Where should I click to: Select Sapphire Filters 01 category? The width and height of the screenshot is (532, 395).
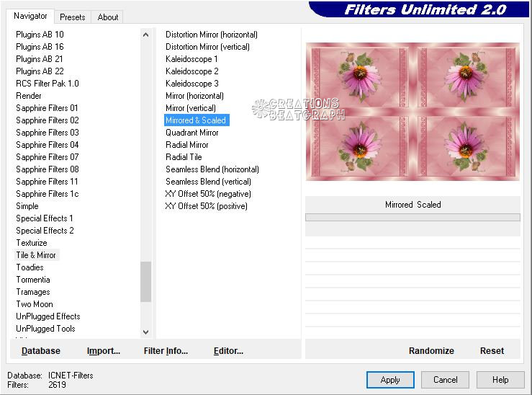(x=47, y=108)
